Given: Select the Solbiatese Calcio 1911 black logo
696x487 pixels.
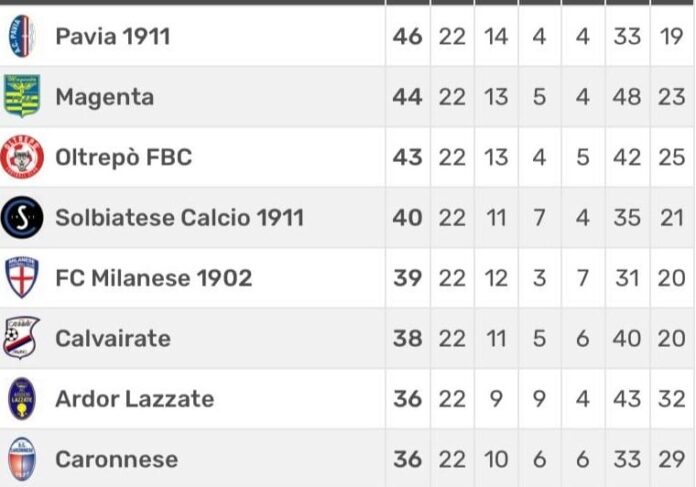Looking at the screenshot, I should click(22, 217).
